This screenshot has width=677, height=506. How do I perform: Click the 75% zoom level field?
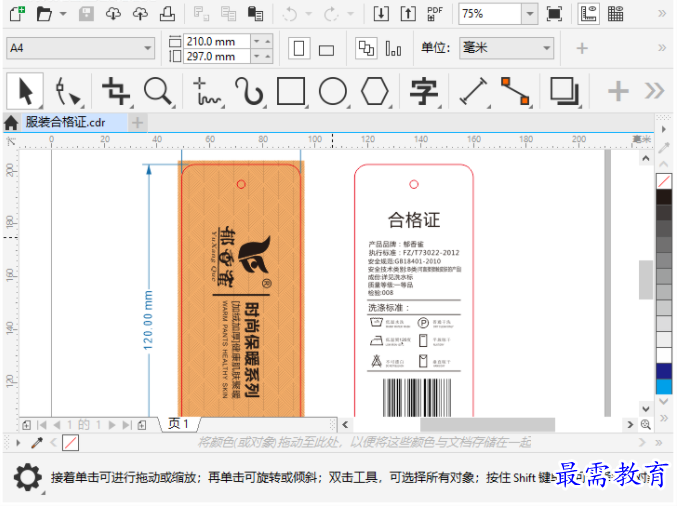coord(490,14)
